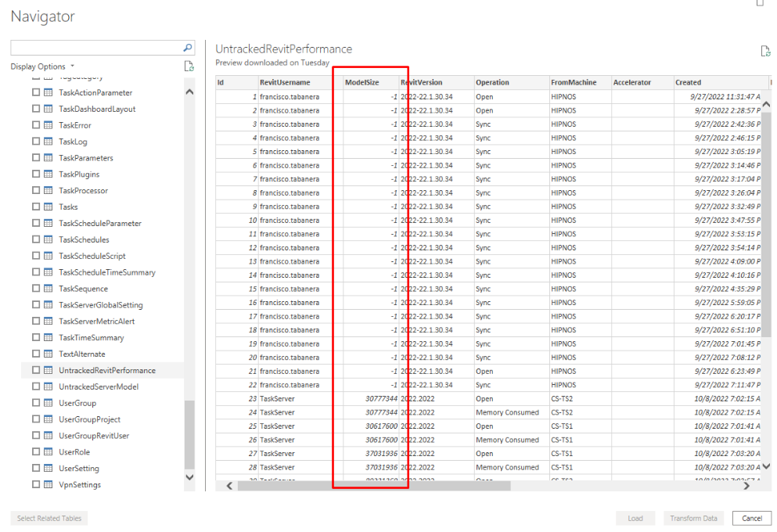Enable the Tasks table checkbox
This screenshot has height=532, width=777.
click(x=36, y=207)
